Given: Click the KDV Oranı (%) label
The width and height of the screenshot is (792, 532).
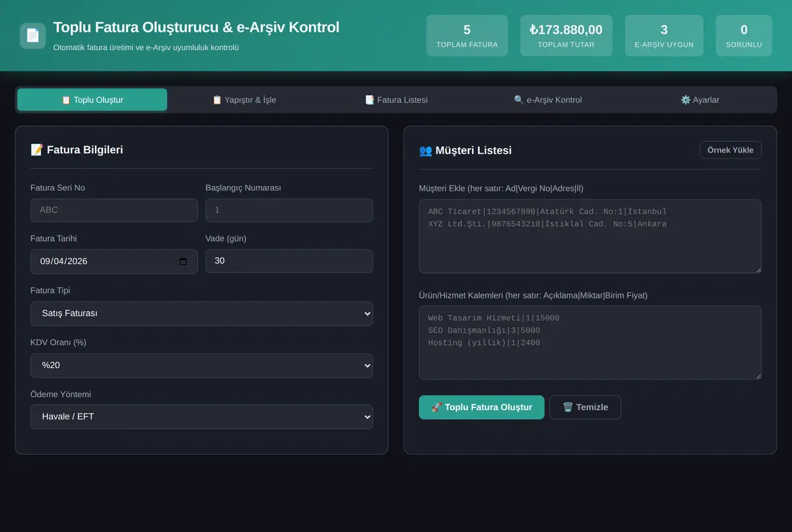Looking at the screenshot, I should click(x=58, y=343).
